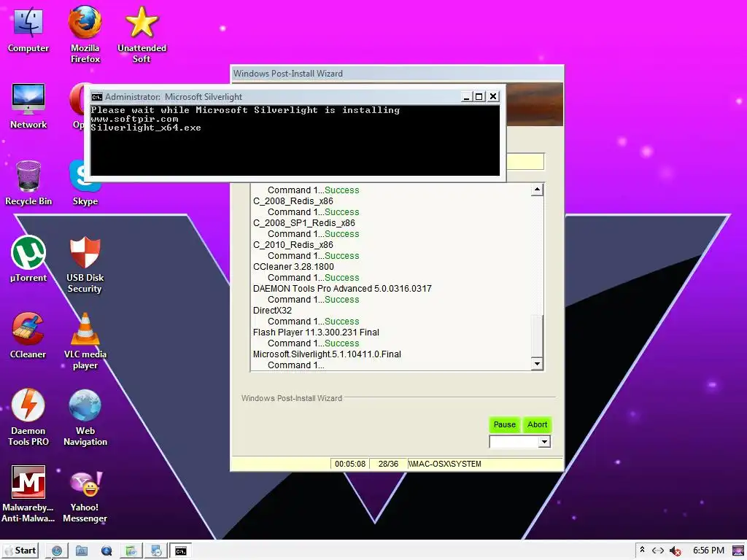
Task: Maximize the Microsoft Silverlight console window
Action: tap(479, 97)
